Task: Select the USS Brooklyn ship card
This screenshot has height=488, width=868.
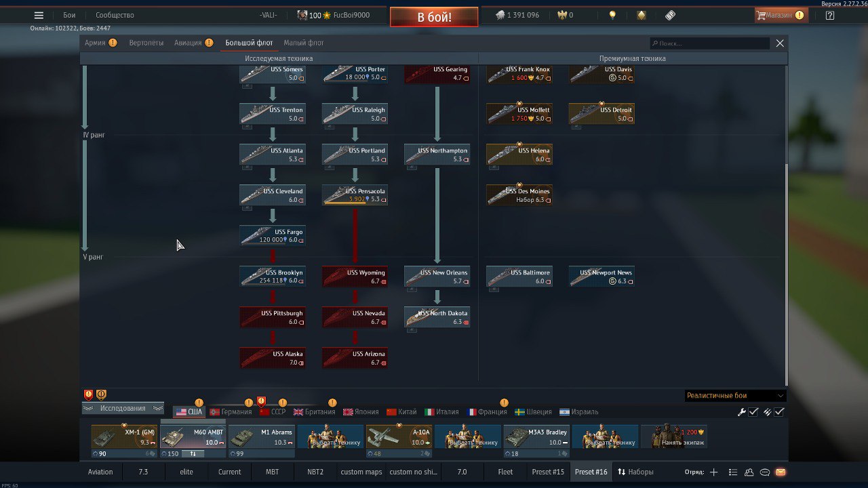Action: click(x=273, y=277)
